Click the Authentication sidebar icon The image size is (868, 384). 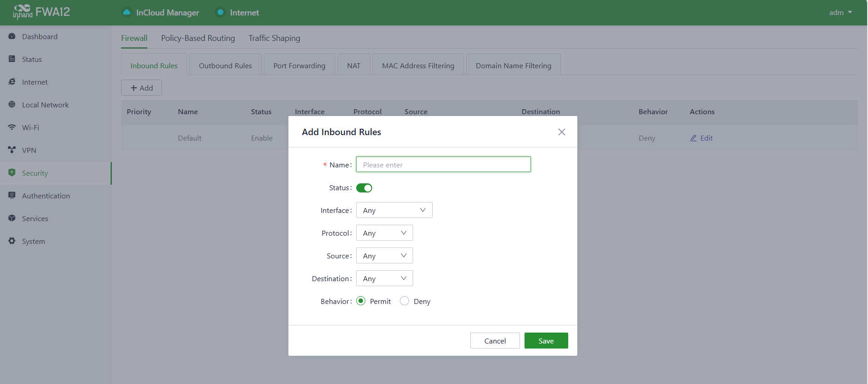12,196
